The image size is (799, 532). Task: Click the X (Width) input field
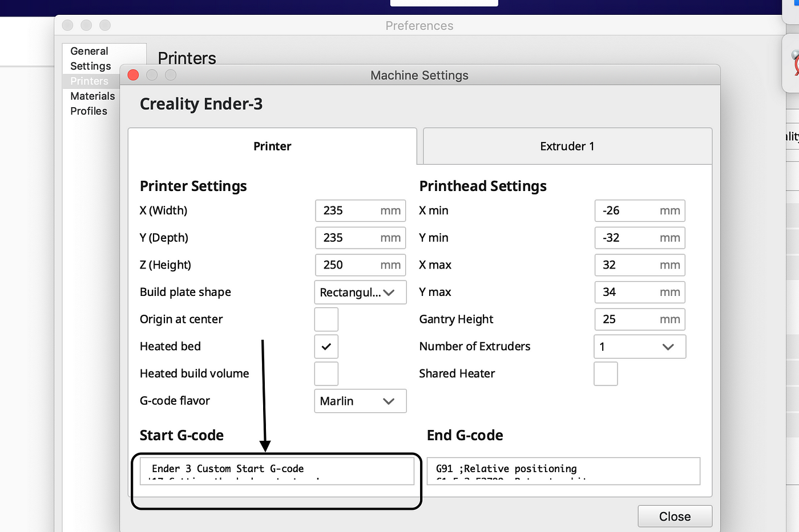pyautogui.click(x=360, y=210)
